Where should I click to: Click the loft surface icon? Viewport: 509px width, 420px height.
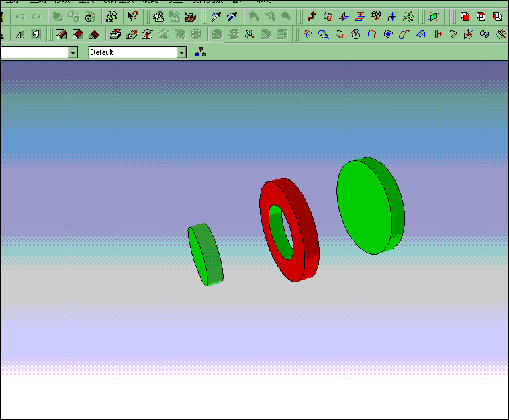tap(323, 34)
